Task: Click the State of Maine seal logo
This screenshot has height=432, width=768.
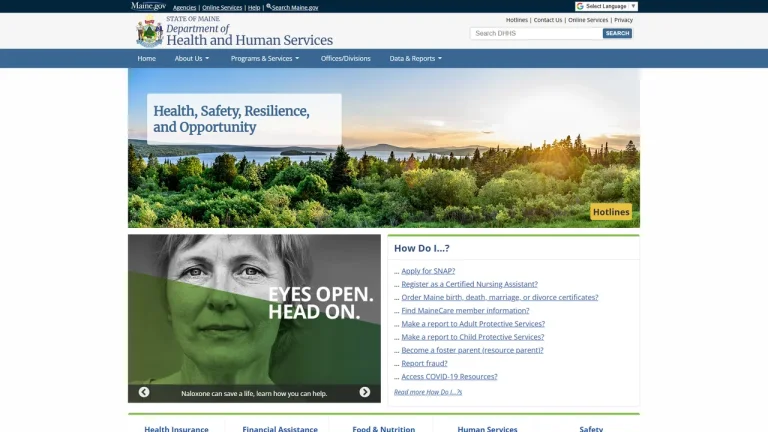Action: [x=149, y=31]
